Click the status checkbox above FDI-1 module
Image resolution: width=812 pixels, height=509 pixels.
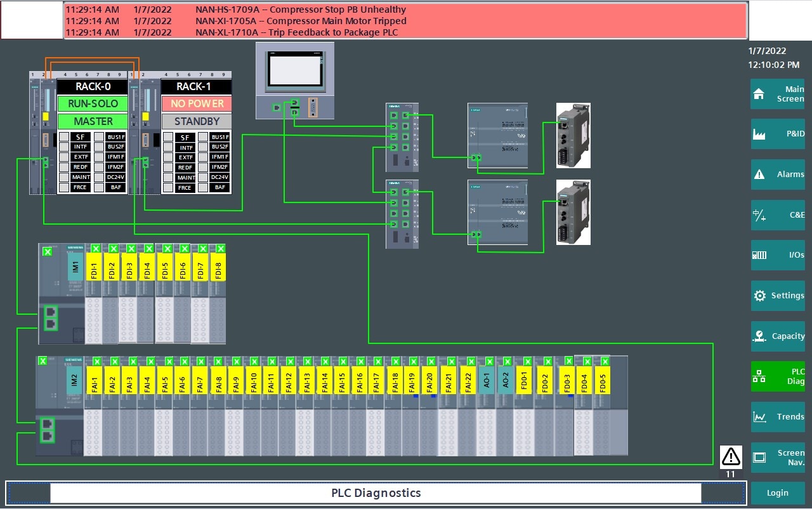pos(95,249)
